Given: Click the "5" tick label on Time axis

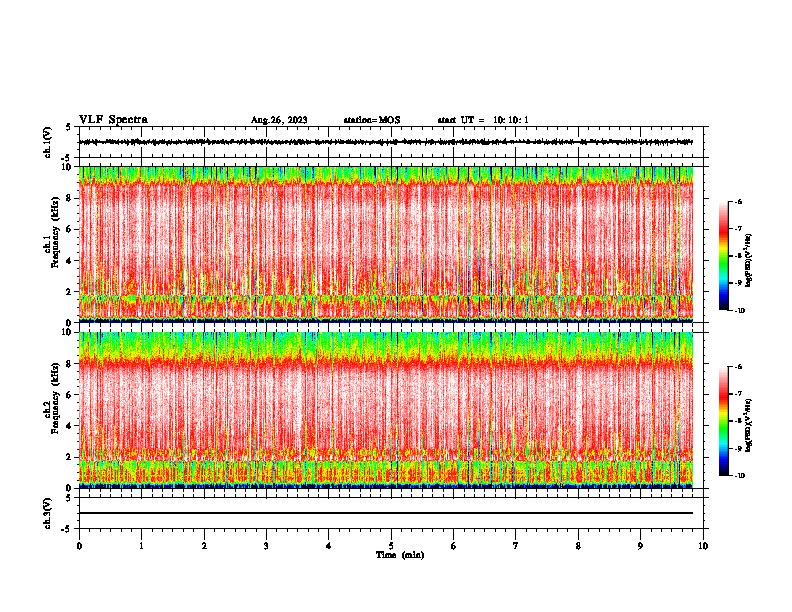Looking at the screenshot, I should click(391, 546).
